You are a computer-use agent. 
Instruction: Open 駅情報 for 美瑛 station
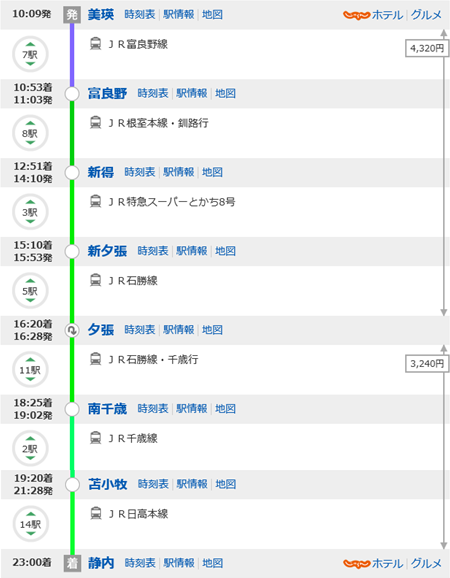click(179, 14)
